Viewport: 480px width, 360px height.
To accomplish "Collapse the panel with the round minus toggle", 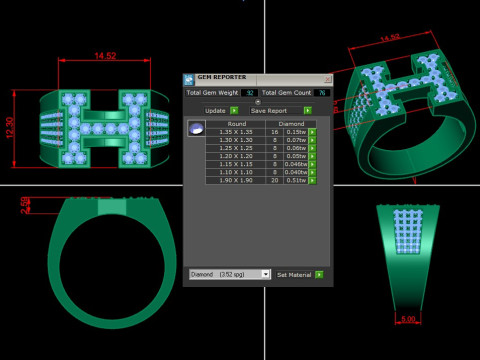I will [258, 102].
